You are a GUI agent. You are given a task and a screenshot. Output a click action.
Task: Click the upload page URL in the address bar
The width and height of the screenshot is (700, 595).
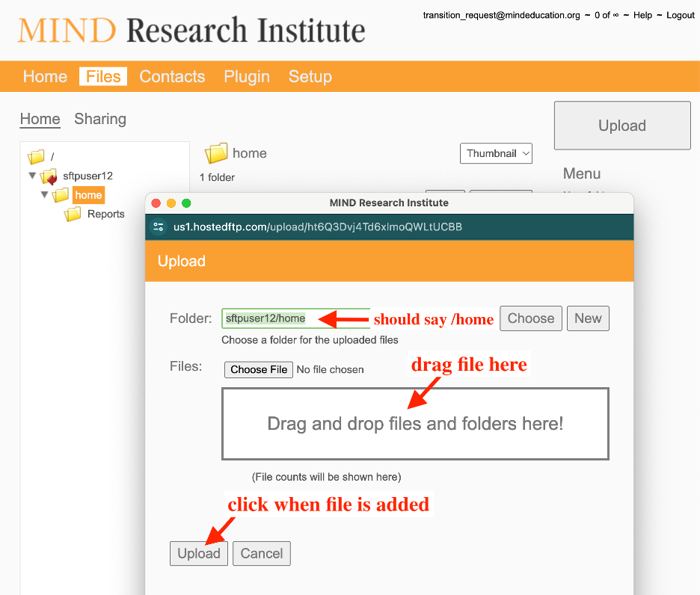point(318,226)
